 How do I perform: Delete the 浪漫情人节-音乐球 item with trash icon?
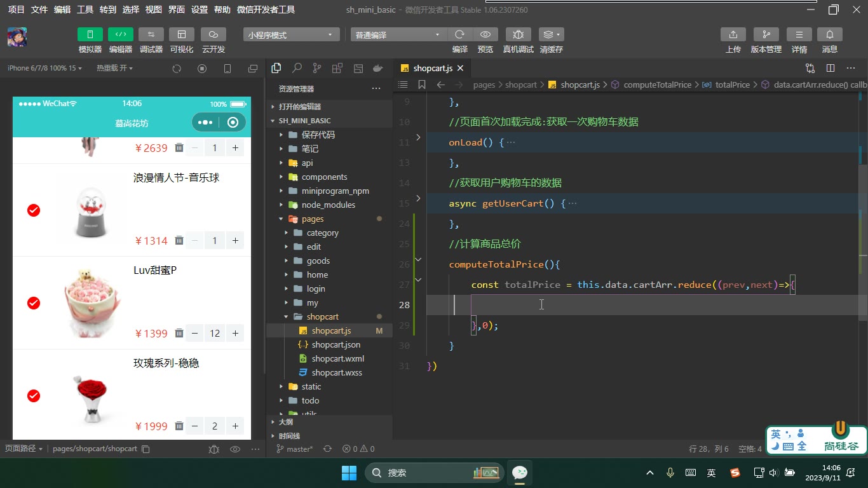point(179,240)
